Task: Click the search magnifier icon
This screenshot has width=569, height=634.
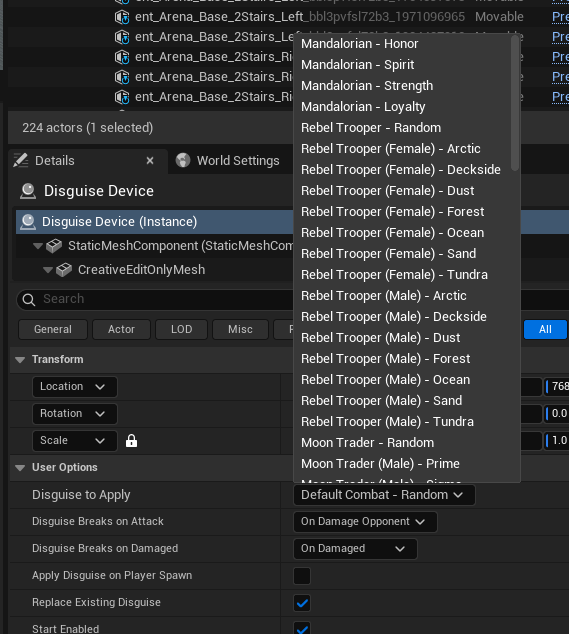Action: (29, 300)
